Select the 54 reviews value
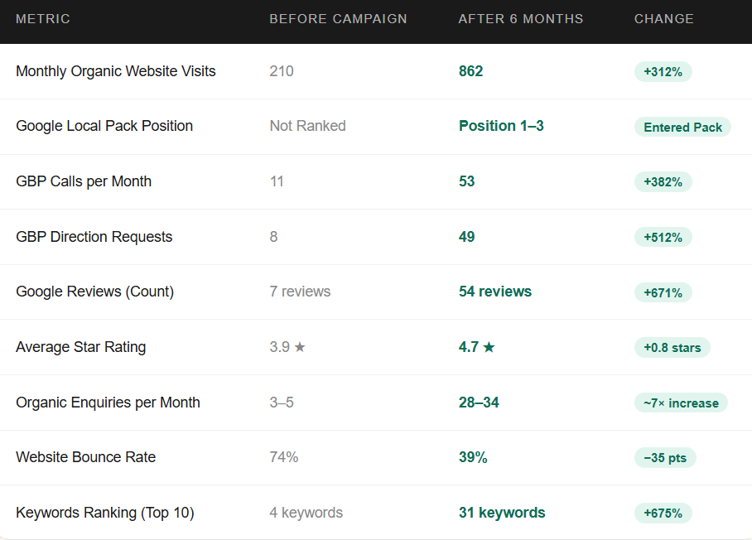Screen dimensions: 752x540 point(495,291)
